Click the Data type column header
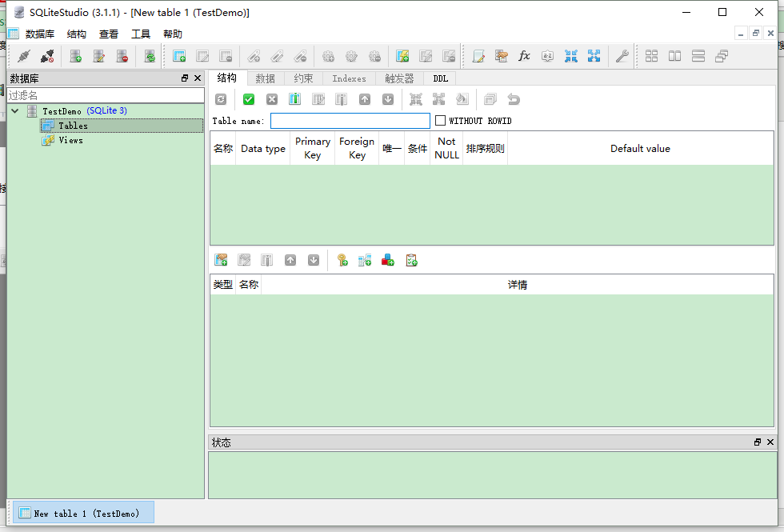 pos(263,149)
